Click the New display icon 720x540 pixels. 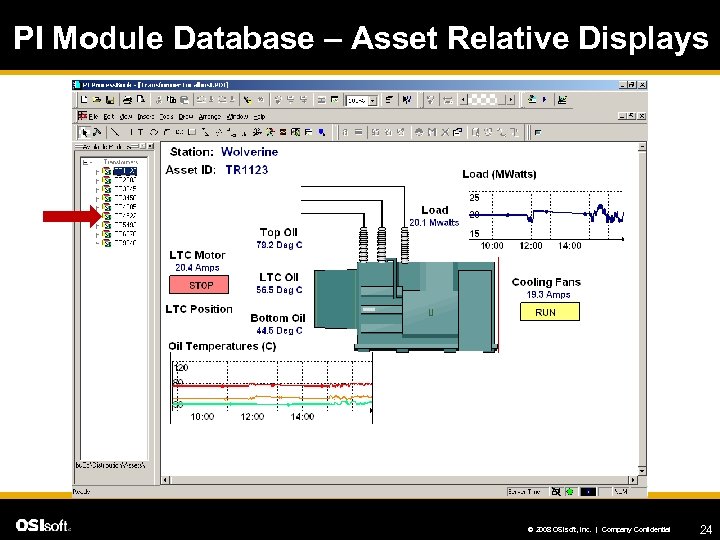click(84, 99)
